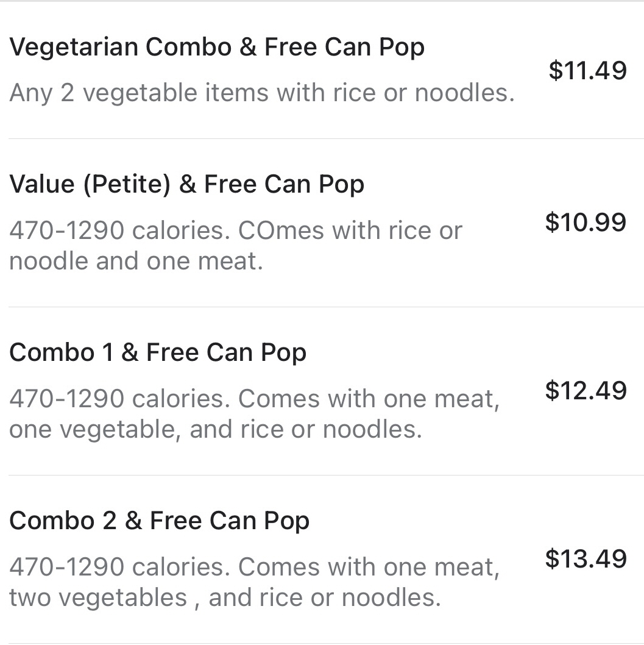Click the '(Petite)' word in the title

click(x=127, y=185)
